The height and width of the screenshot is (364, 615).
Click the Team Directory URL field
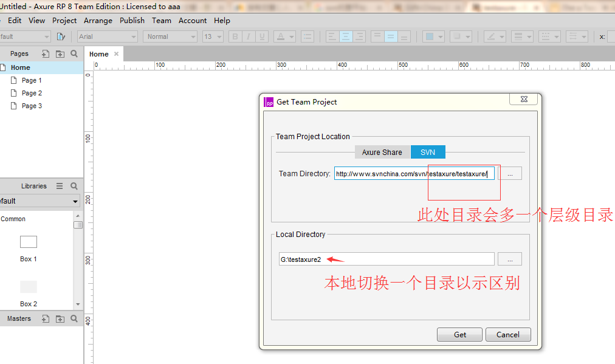point(414,173)
